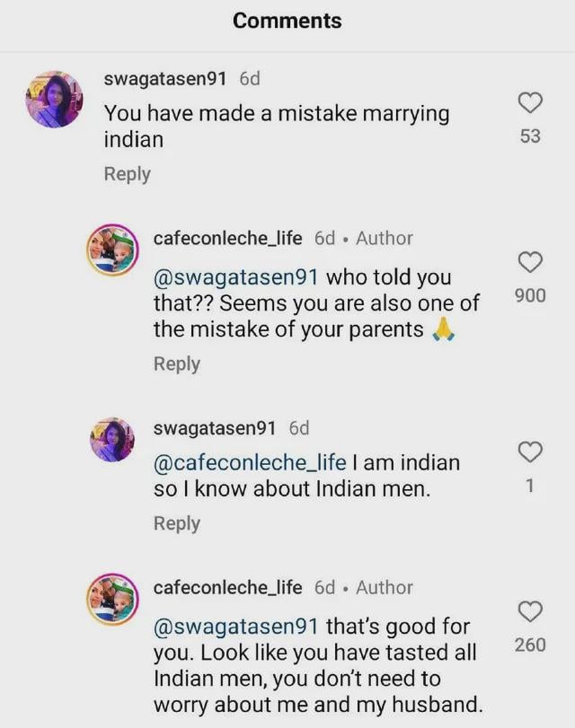The height and width of the screenshot is (728, 575).
Task: View 900 likes count on author reply
Action: click(530, 295)
